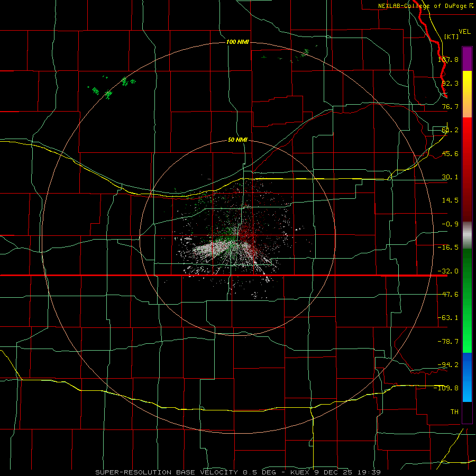Click the 100 NMI range ring label

click(237, 42)
